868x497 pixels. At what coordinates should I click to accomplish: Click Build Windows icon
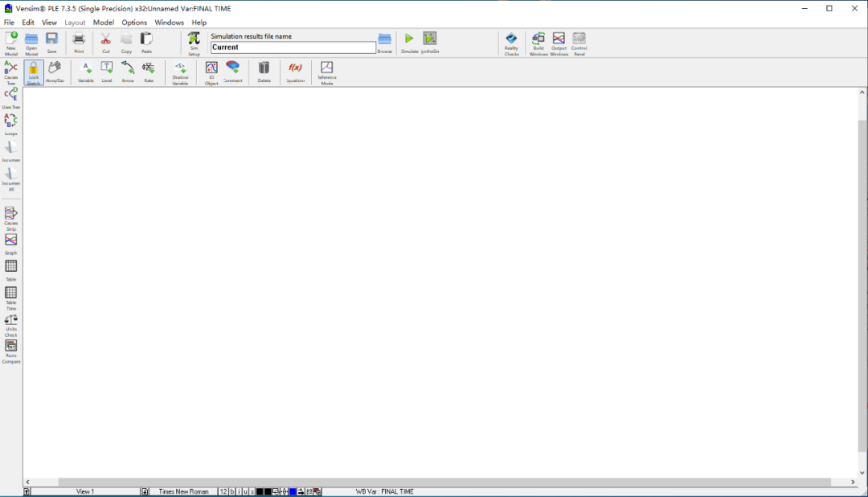[x=538, y=43]
